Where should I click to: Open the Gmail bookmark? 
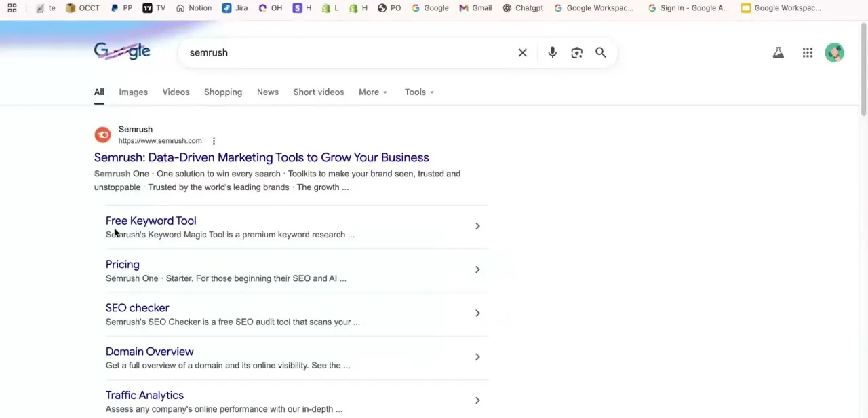coord(475,8)
